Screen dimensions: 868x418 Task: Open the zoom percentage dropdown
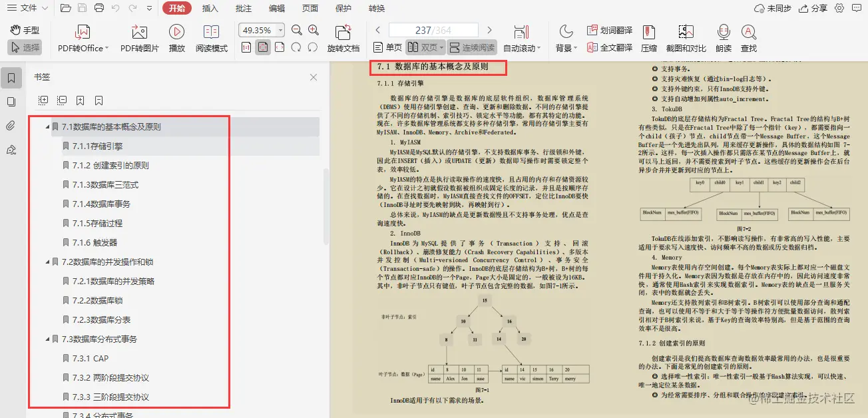coord(280,29)
